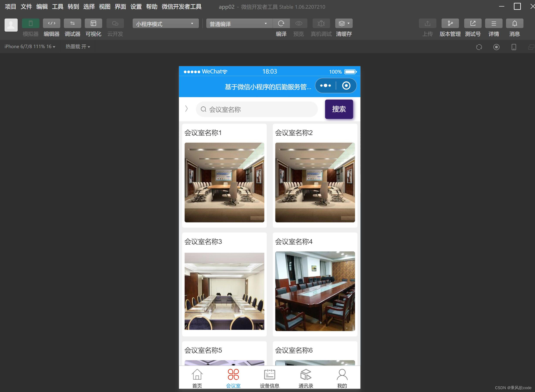The width and height of the screenshot is (535, 392).
Task: Open meeting room 会议室名称3 thumbnail
Action: 224,291
